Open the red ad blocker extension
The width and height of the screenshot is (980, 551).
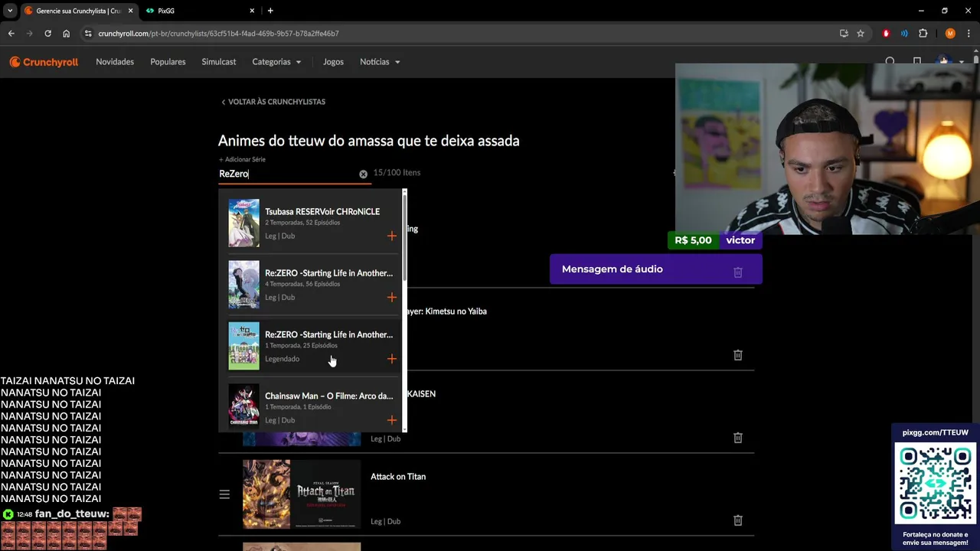886,34
